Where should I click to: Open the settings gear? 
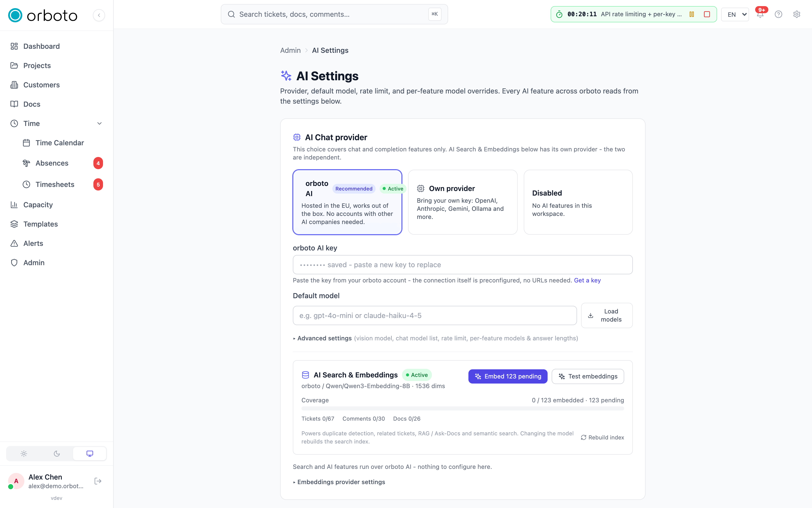click(x=797, y=14)
